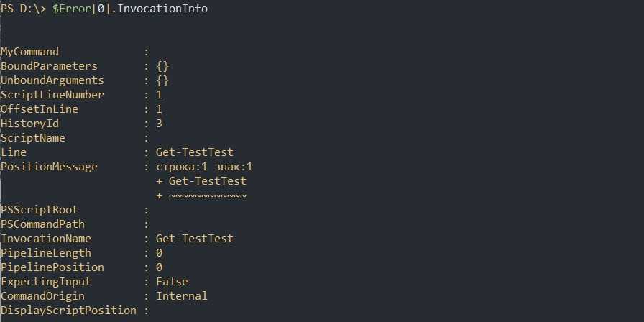Click the ScriptName property label
Image resolution: width=644 pixels, height=322 pixels.
pyautogui.click(x=33, y=138)
